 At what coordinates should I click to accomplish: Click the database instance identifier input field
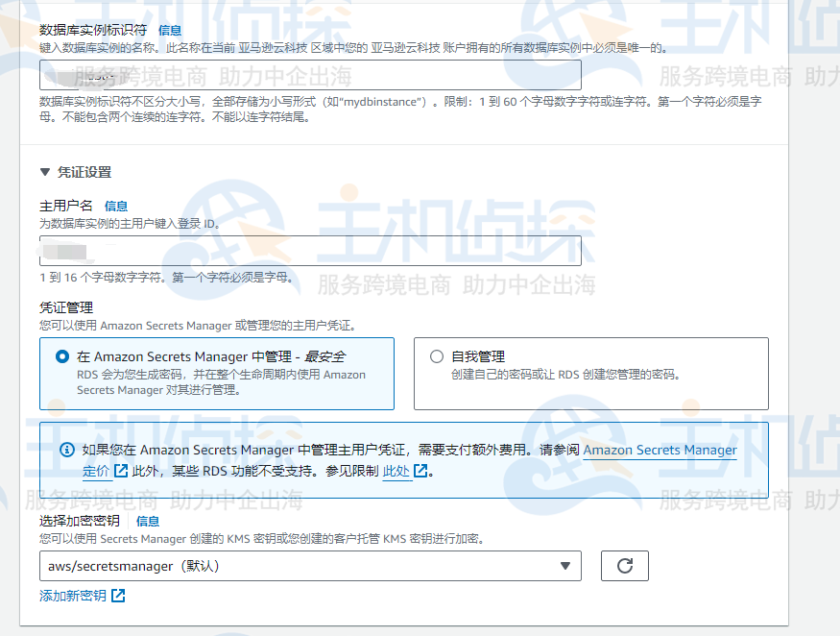(x=312, y=74)
